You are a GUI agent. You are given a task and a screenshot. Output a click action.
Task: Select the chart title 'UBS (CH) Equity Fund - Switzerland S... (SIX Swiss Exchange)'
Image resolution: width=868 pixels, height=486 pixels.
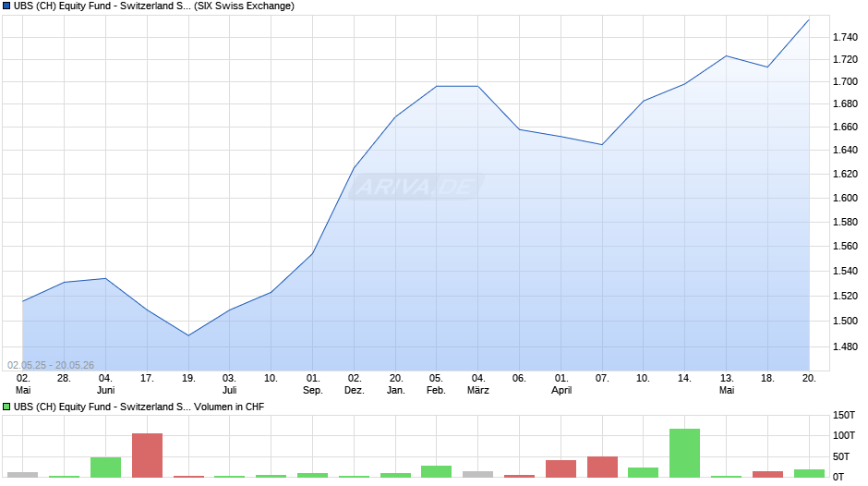point(154,6)
